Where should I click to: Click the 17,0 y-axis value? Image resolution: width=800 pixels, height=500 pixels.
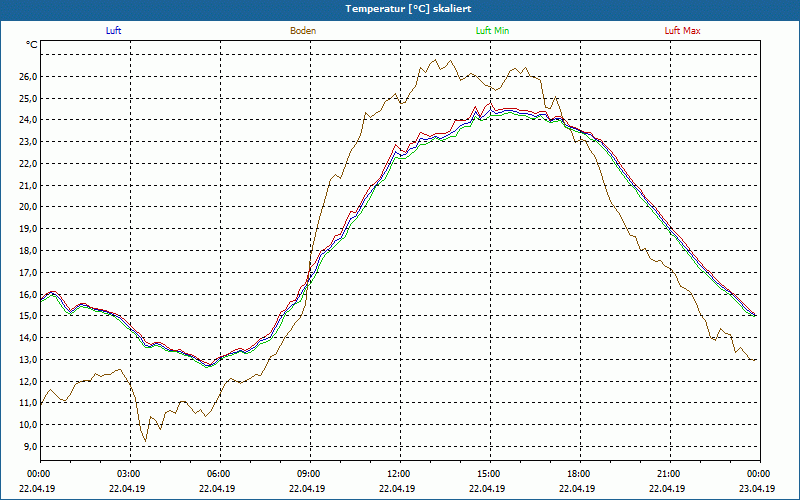point(29,272)
